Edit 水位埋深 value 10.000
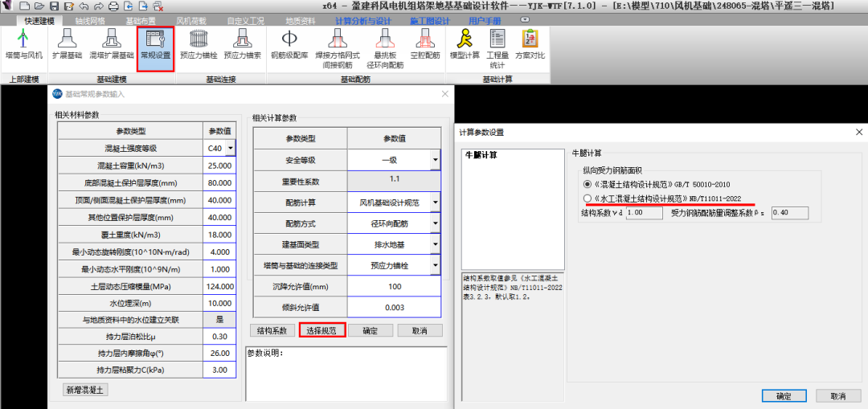 (x=219, y=302)
